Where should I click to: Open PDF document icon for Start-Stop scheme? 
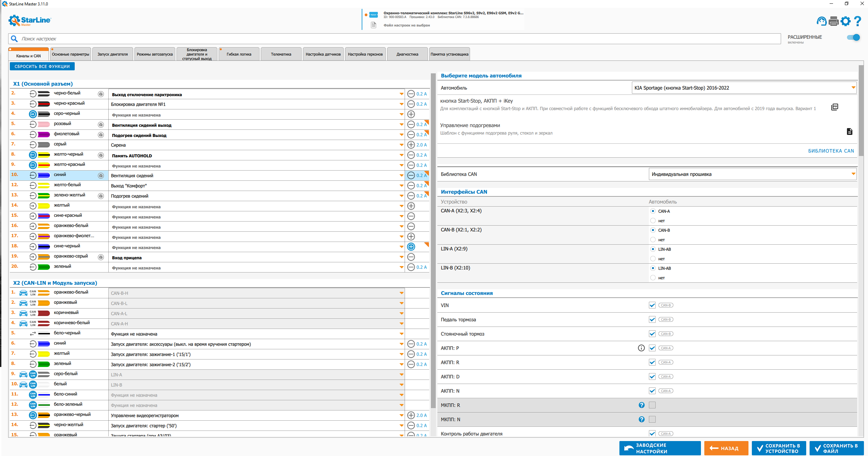(835, 107)
